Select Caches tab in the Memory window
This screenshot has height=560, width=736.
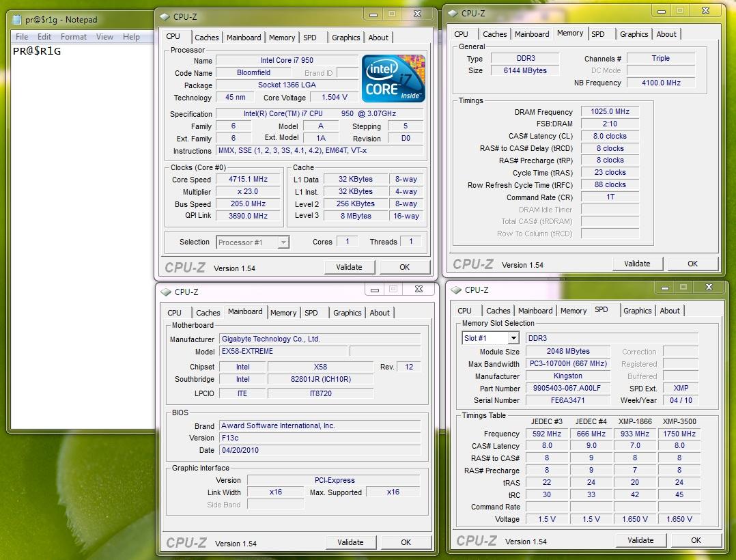click(x=495, y=34)
